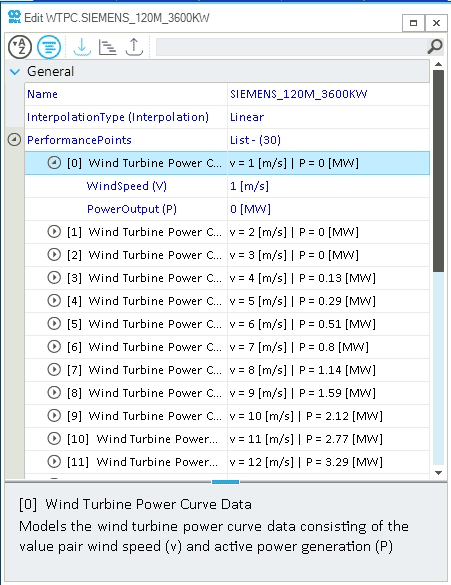451x585 pixels.
Task: Select the Name property label
Action: click(x=42, y=94)
